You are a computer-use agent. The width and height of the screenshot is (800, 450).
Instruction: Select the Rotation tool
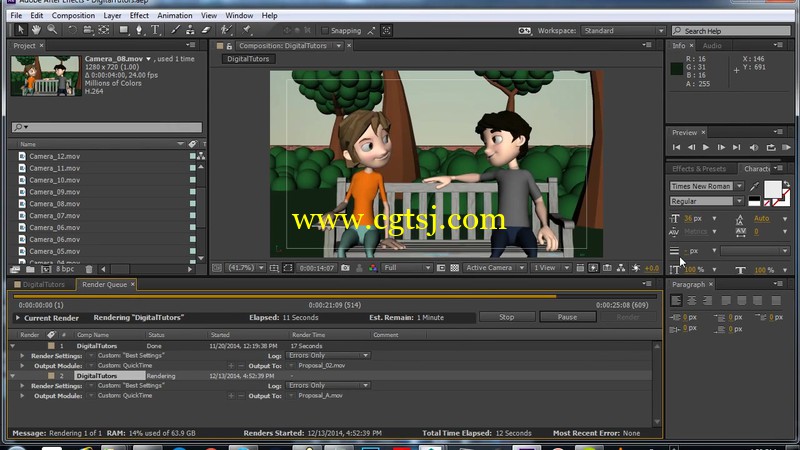click(x=72, y=30)
